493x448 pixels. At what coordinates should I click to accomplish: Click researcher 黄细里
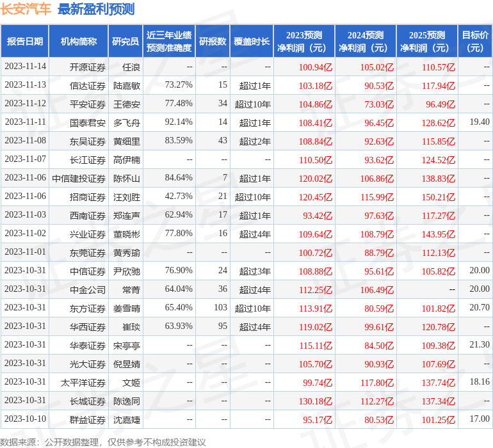click(x=127, y=141)
